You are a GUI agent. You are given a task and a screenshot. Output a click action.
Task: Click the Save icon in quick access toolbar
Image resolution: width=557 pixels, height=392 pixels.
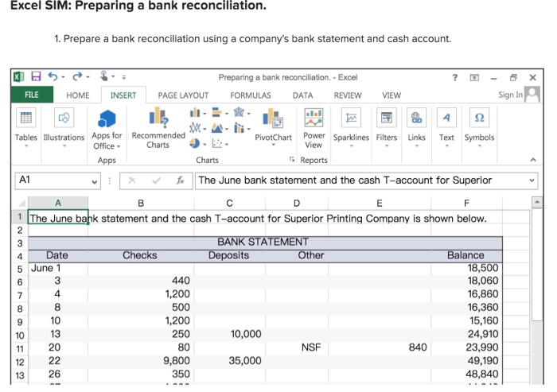click(x=36, y=76)
